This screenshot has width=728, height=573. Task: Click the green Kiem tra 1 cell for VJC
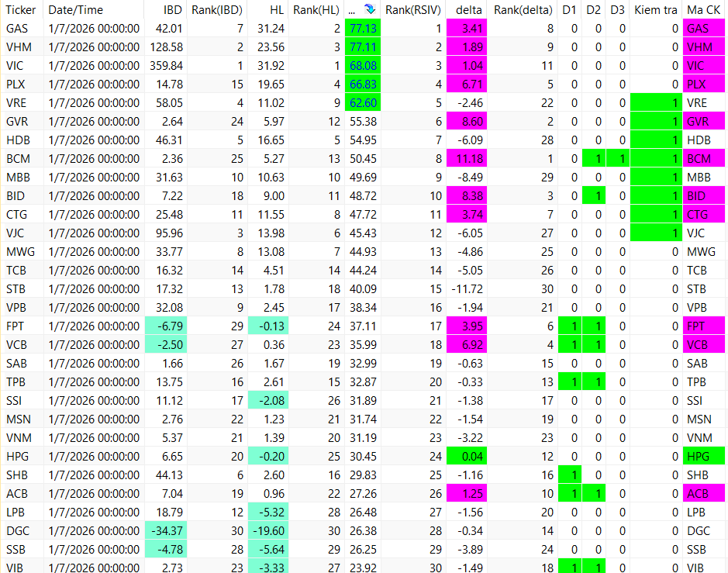tap(656, 233)
